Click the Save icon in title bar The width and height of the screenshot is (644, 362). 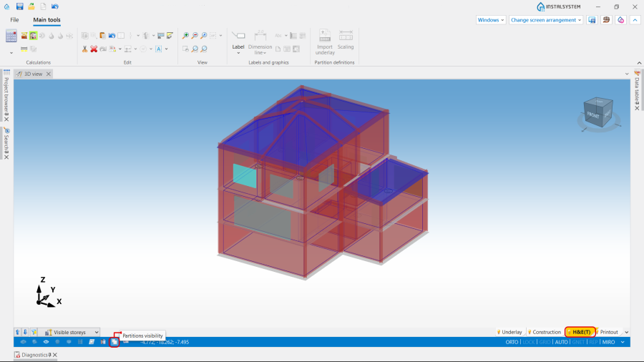tap(20, 6)
